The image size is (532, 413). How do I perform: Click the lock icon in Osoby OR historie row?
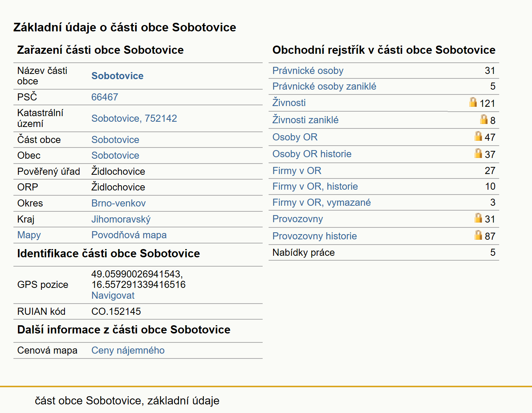point(478,153)
